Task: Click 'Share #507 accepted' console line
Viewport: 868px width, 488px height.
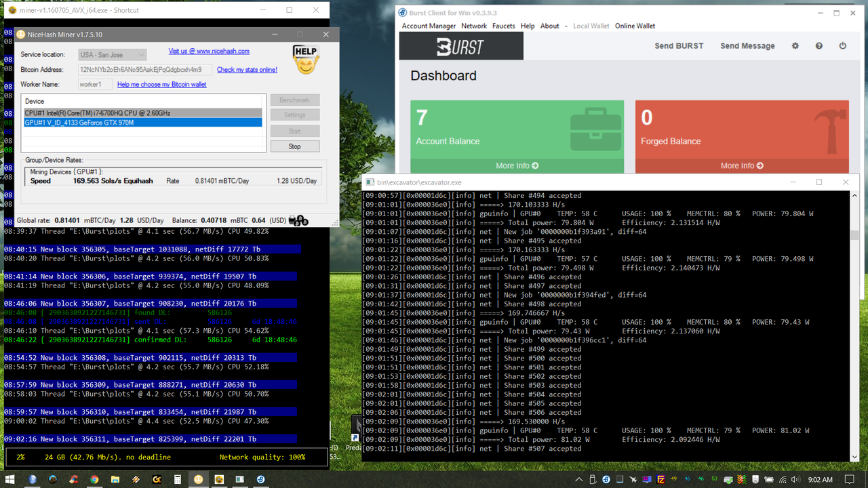Action: tap(471, 448)
